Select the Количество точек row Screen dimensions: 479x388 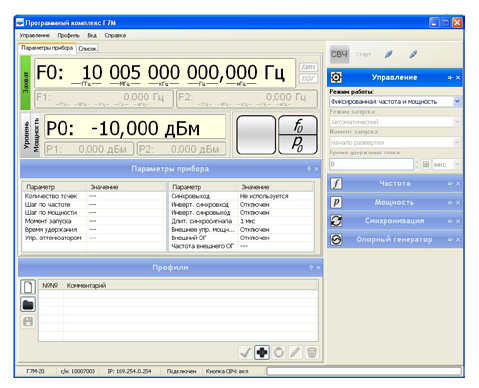tap(93, 196)
